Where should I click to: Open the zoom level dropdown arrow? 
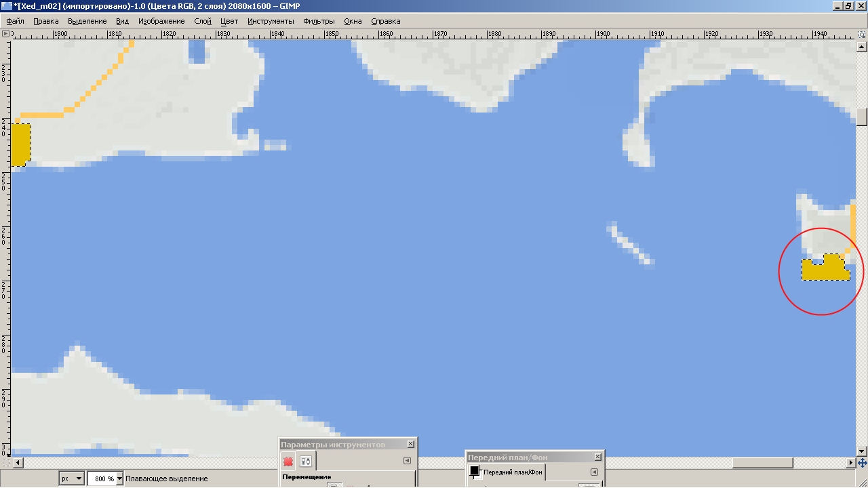120,479
